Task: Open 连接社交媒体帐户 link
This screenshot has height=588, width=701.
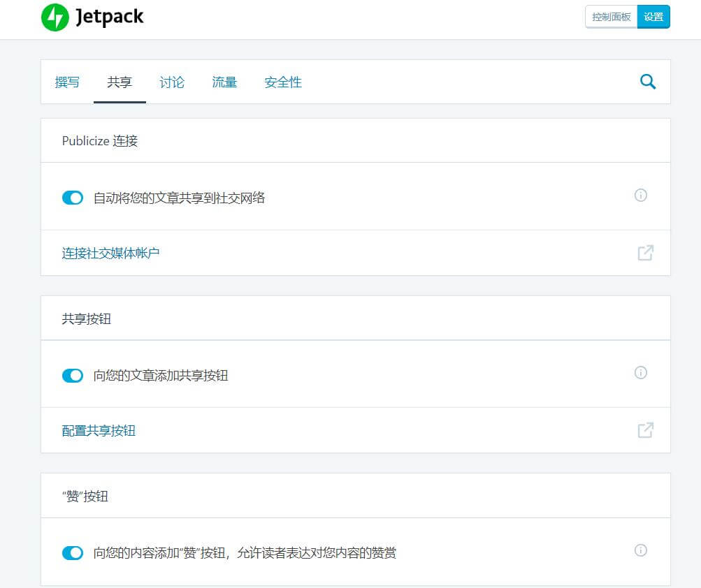Action: (x=110, y=253)
